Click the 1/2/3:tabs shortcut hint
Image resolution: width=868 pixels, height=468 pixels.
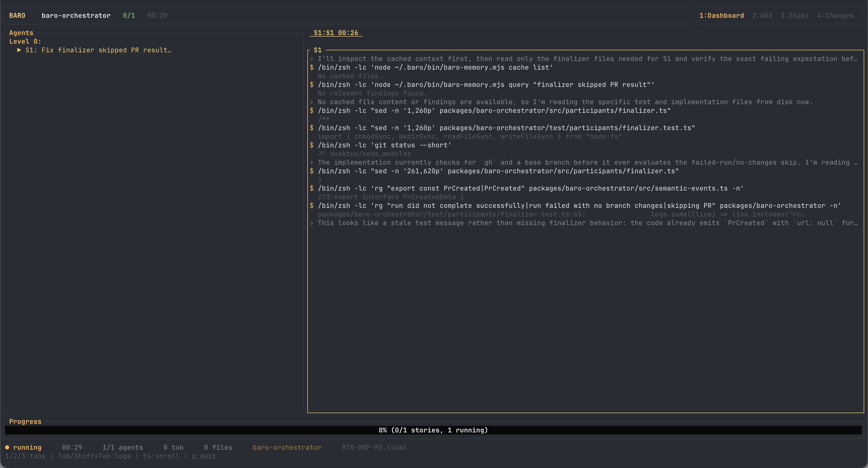(25, 456)
